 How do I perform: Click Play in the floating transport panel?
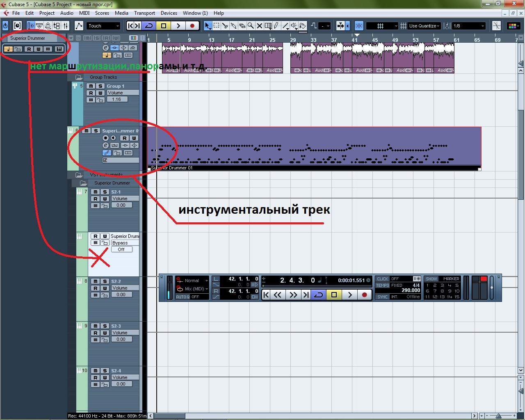click(349, 294)
